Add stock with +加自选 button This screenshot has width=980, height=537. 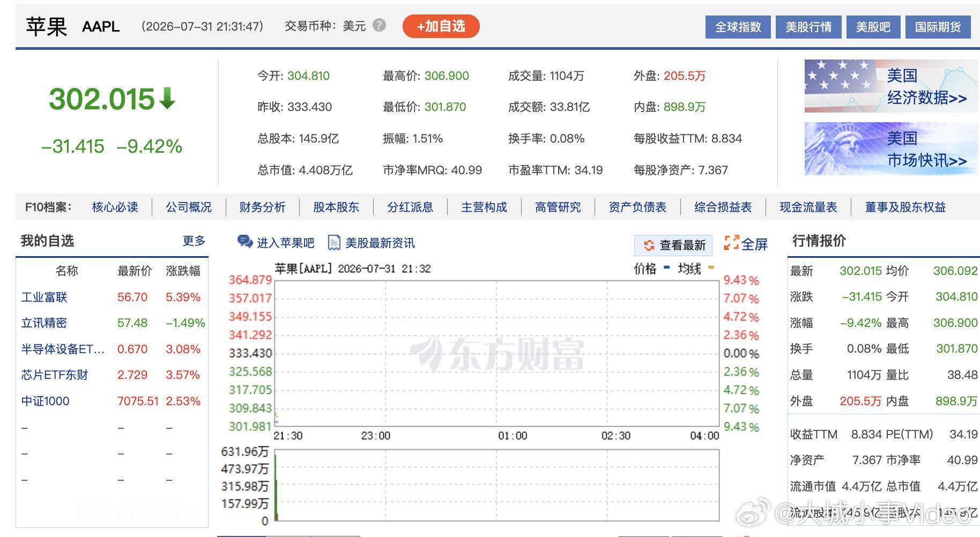coord(441,26)
